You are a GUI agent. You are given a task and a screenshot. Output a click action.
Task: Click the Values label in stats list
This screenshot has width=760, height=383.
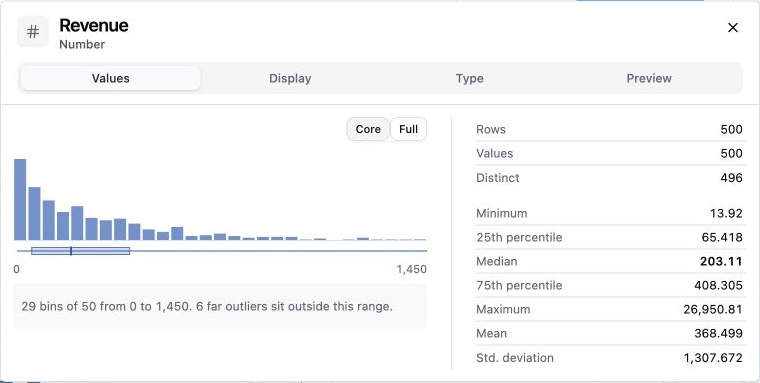pyautogui.click(x=494, y=153)
